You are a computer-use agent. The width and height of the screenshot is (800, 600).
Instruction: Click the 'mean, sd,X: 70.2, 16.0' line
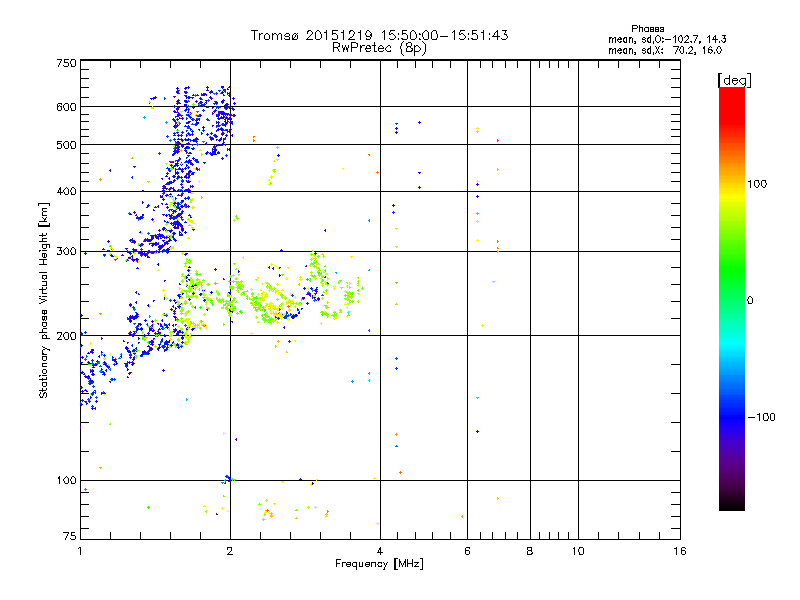665,50
